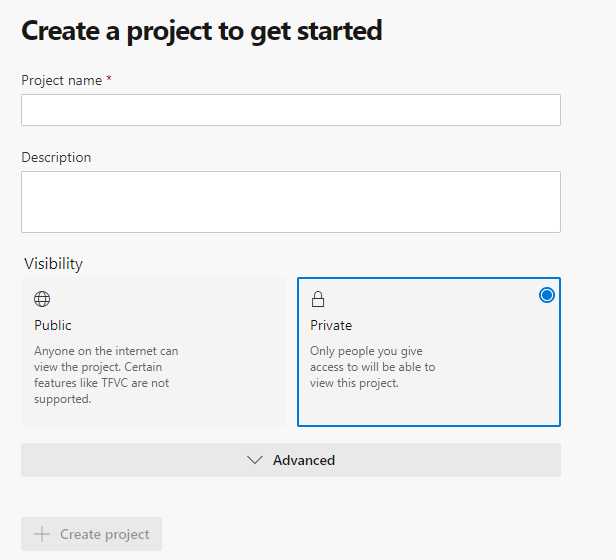
Task: Click inside the Description text box
Action: click(x=291, y=202)
